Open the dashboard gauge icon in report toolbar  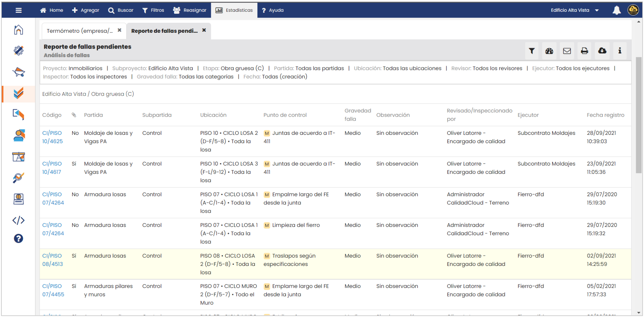(549, 51)
